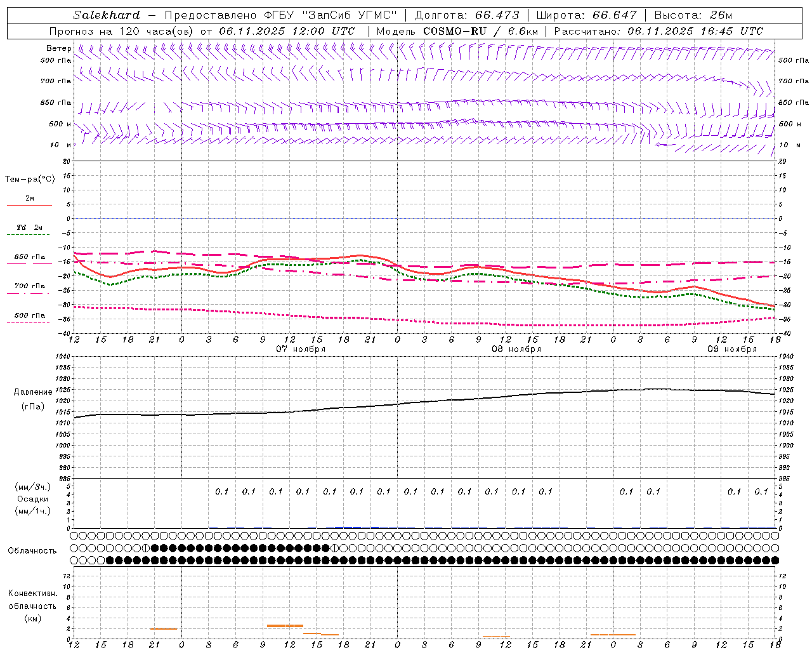Click the "Высота: 26м" header field
Viewport: 812px width, 650px height.
(693, 15)
